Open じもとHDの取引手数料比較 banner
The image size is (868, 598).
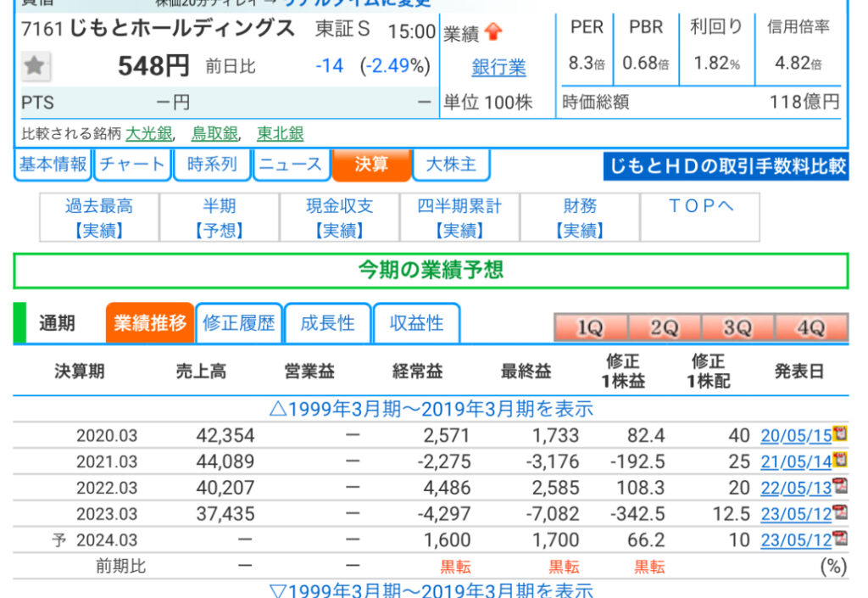tap(726, 166)
